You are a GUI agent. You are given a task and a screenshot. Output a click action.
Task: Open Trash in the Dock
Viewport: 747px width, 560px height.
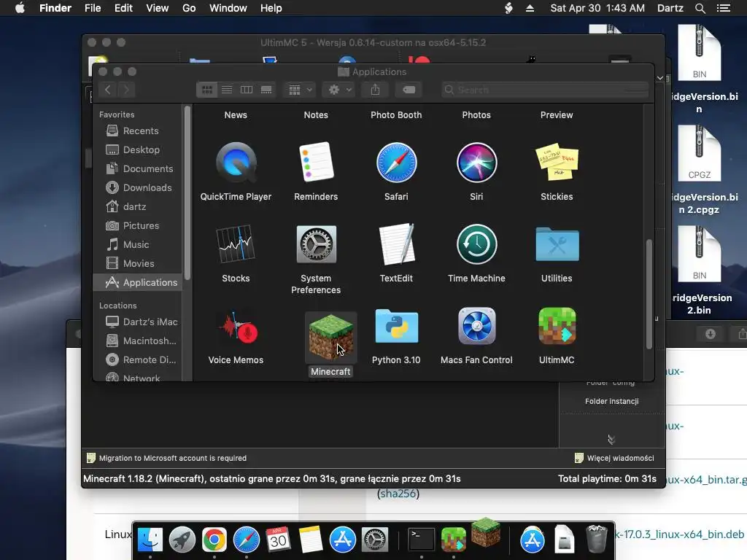click(597, 539)
